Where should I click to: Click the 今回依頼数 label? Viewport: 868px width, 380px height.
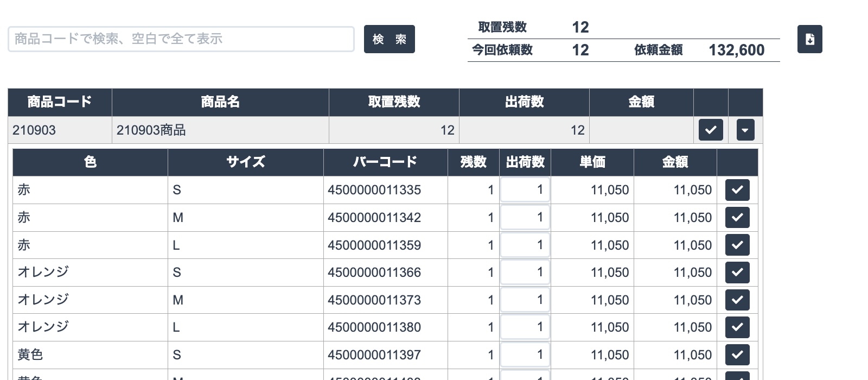(502, 50)
